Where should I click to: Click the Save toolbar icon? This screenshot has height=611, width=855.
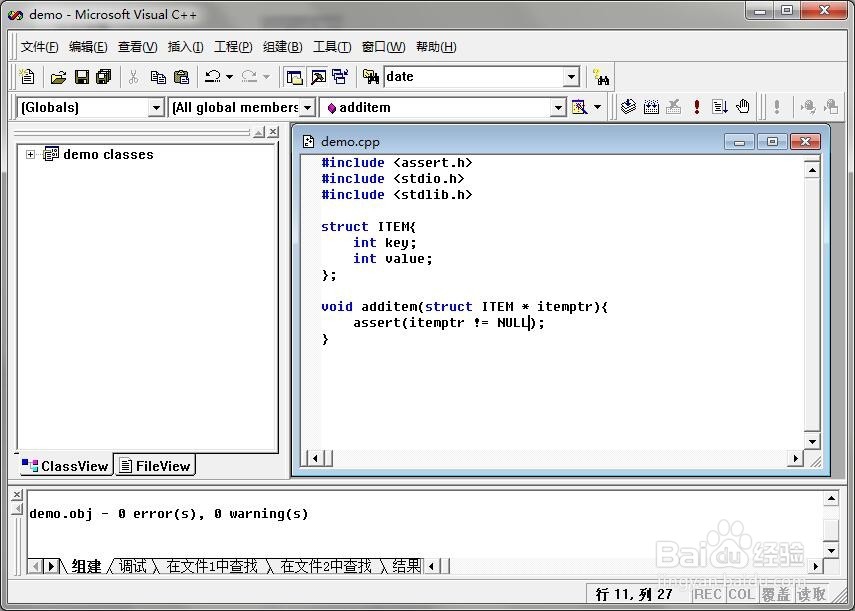click(82, 77)
